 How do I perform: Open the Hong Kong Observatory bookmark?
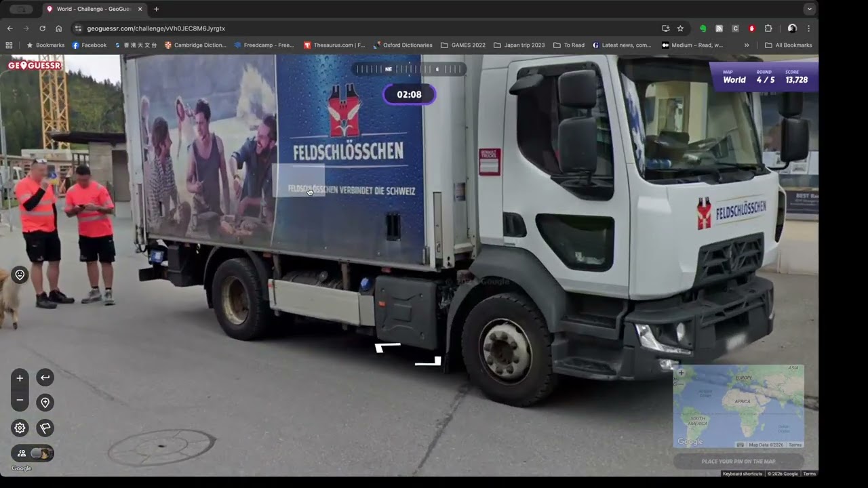[136, 45]
